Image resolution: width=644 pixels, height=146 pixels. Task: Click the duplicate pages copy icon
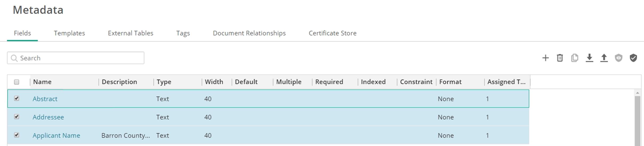click(575, 58)
